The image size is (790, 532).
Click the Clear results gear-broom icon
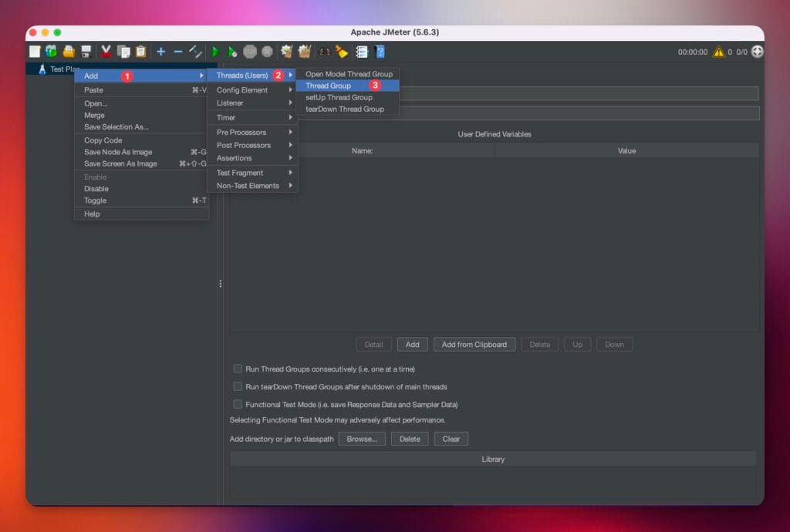[287, 52]
